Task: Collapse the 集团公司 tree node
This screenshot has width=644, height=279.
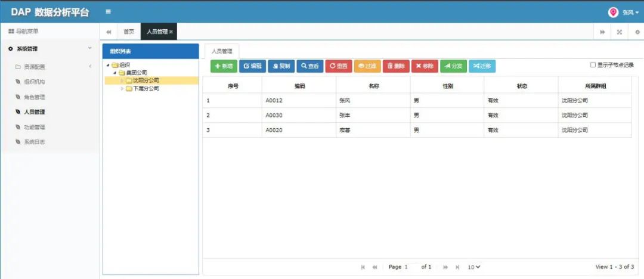Action: pos(115,73)
